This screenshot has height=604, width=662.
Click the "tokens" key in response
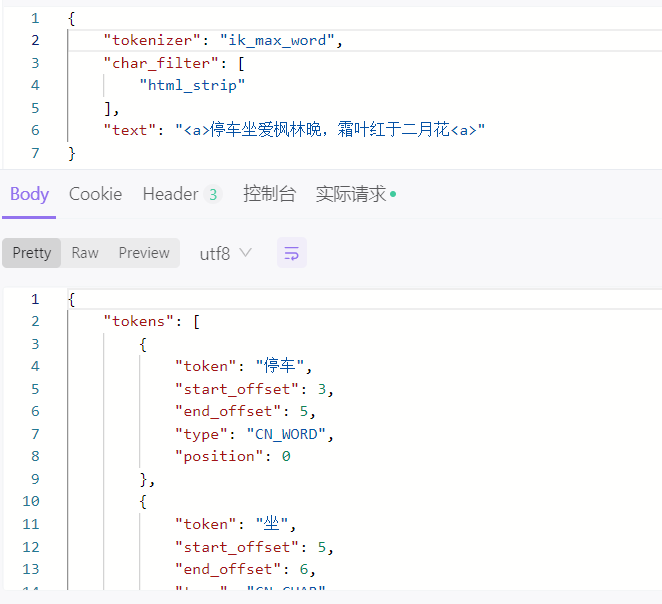point(143,321)
